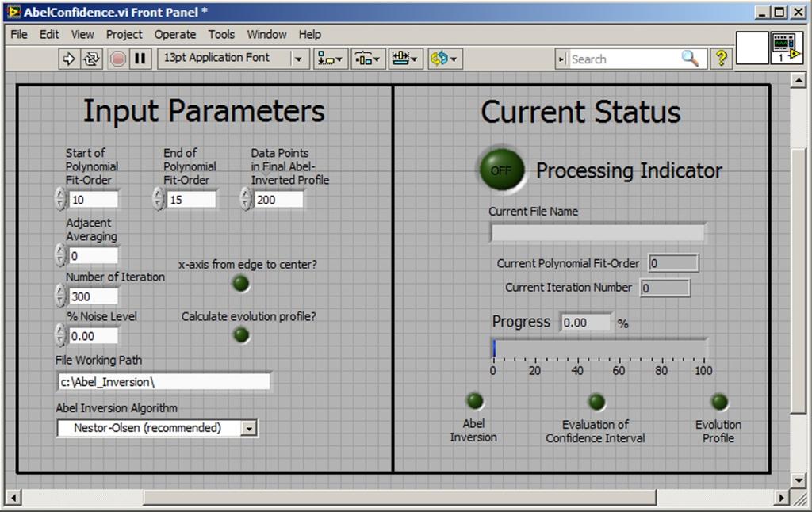Click the search options arrow beside Search box
This screenshot has width=812, height=512.
click(x=561, y=59)
